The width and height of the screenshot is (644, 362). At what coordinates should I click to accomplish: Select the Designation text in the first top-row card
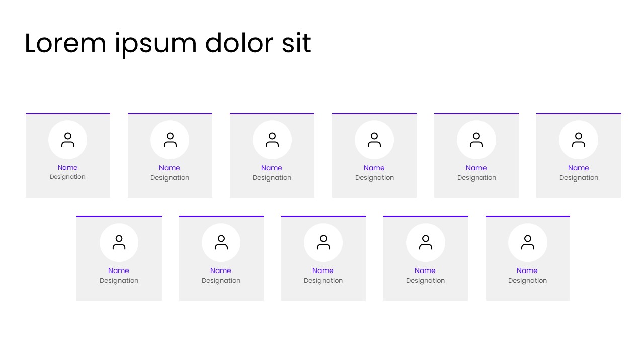67,177
